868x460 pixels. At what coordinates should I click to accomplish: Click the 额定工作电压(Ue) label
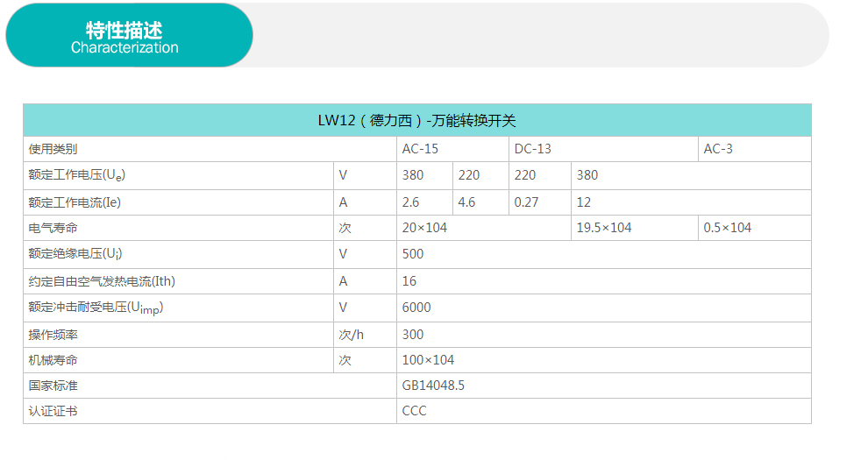click(77, 175)
